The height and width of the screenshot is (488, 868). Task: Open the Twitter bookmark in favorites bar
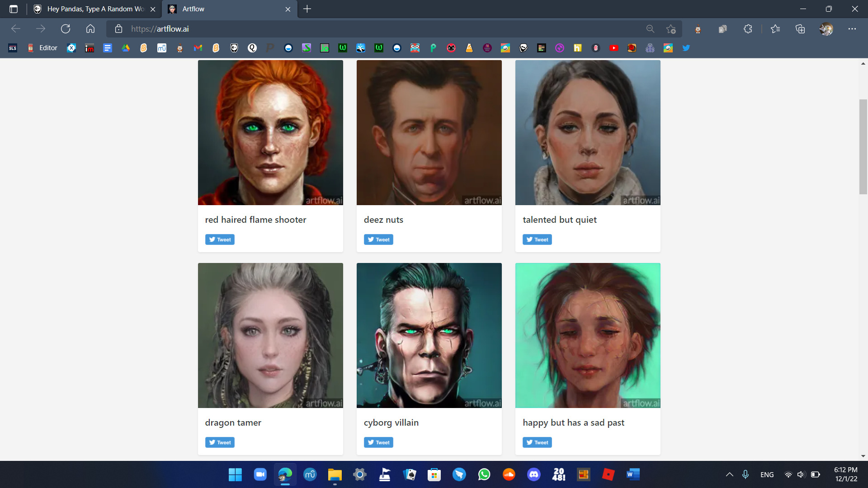pyautogui.click(x=686, y=48)
